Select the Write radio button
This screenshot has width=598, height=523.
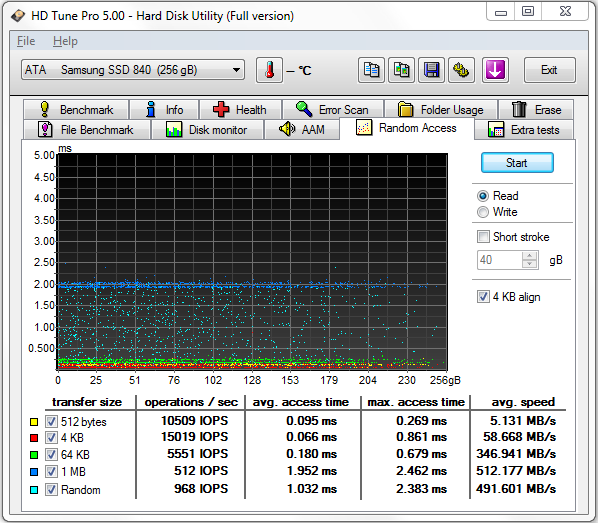tap(483, 212)
